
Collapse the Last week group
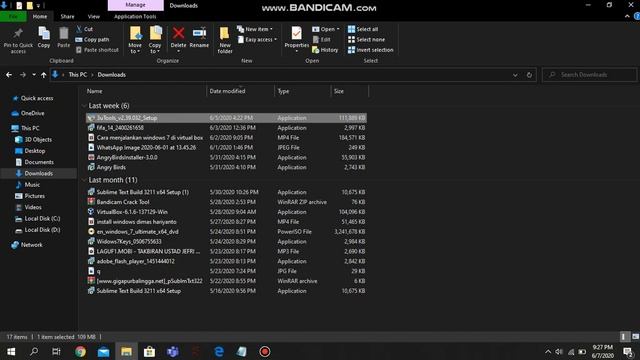(x=84, y=106)
